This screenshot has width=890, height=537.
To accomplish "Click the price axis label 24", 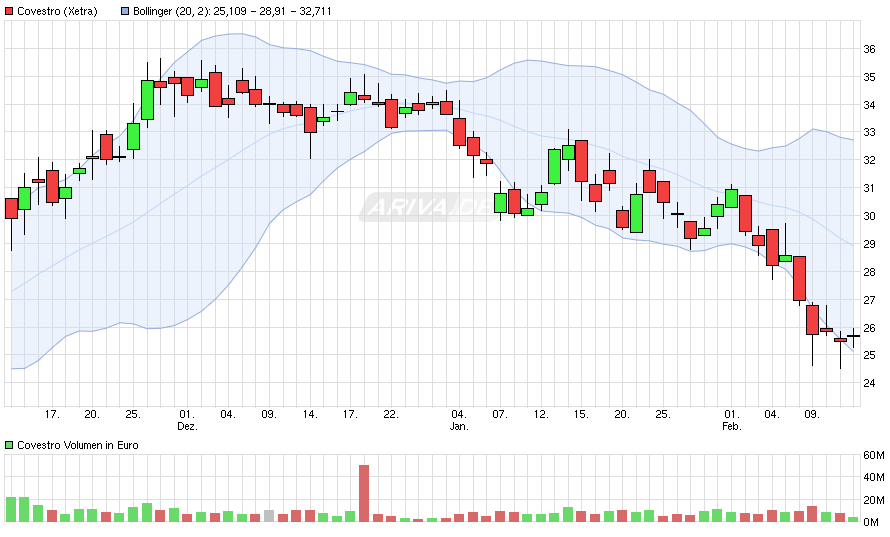I will coord(869,383).
